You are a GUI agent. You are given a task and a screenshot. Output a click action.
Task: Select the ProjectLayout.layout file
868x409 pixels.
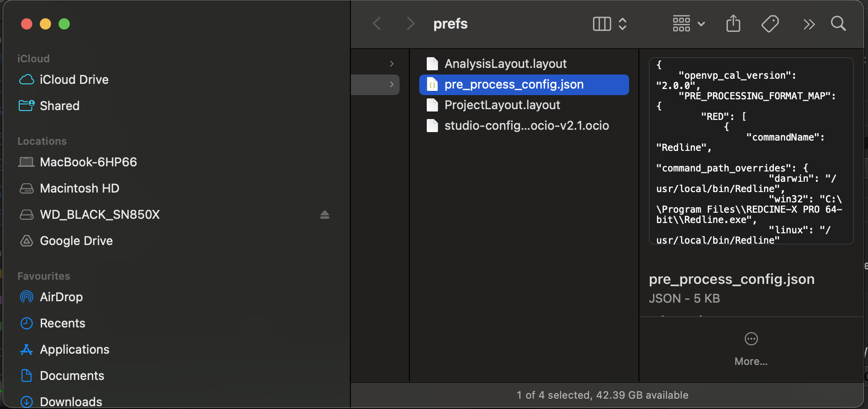click(x=524, y=105)
